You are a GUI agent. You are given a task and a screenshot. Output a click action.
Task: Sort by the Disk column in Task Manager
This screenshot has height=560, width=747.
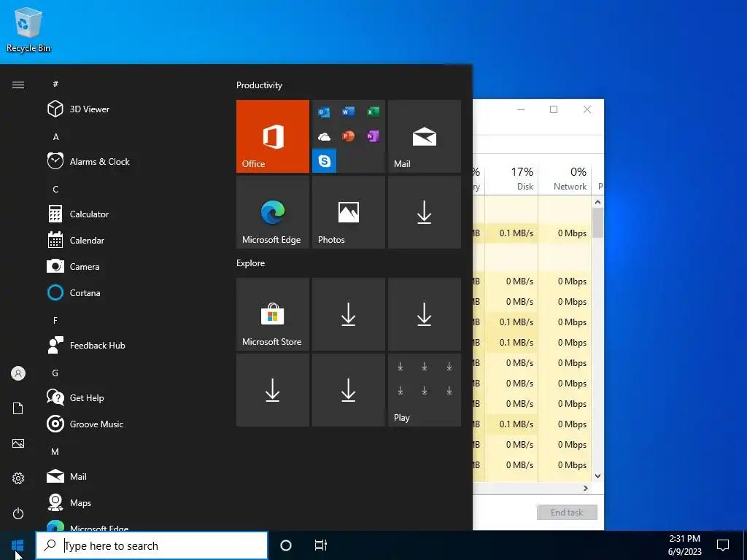[x=511, y=179]
